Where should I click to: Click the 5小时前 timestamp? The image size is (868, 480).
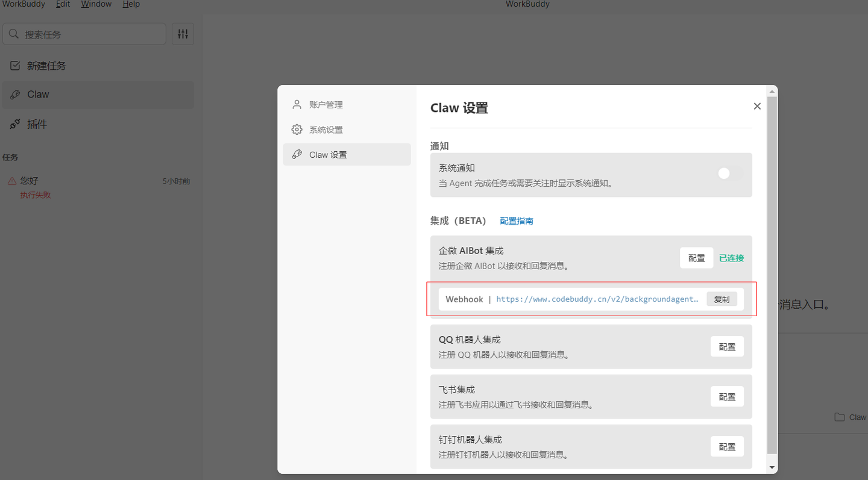point(176,181)
